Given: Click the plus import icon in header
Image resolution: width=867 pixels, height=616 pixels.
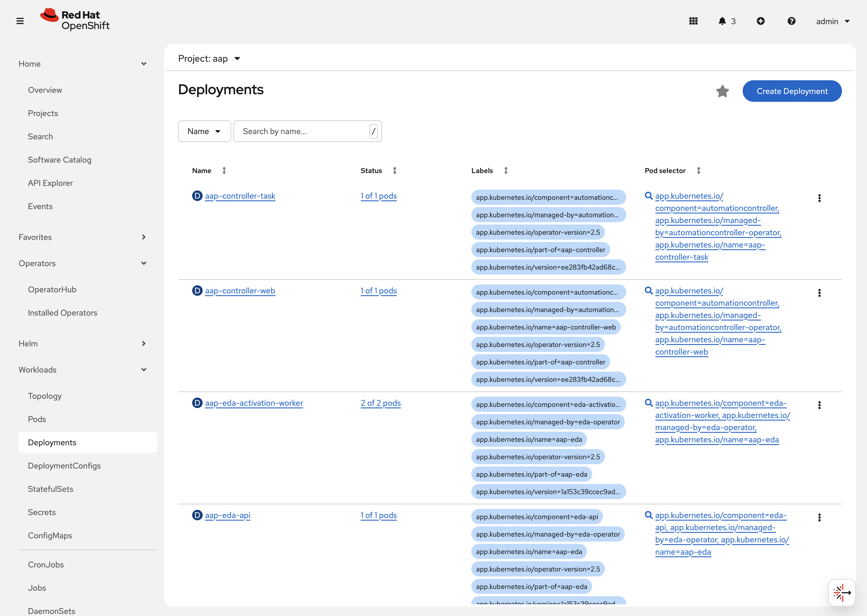Looking at the screenshot, I should (760, 21).
